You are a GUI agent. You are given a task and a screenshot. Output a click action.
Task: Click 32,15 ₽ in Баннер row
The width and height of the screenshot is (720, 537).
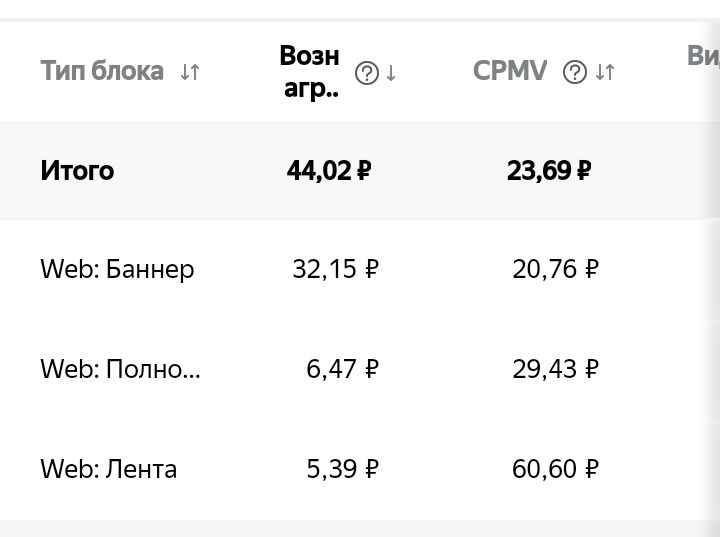point(336,269)
